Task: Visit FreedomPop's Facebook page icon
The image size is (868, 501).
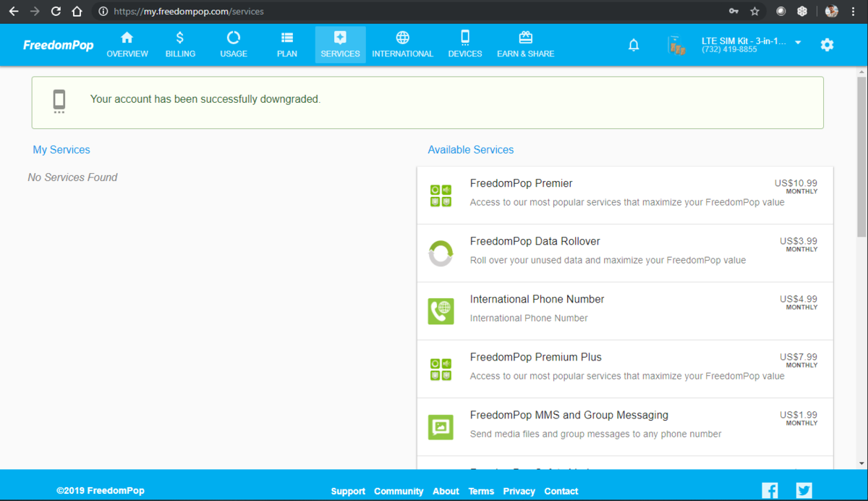Action: click(770, 490)
